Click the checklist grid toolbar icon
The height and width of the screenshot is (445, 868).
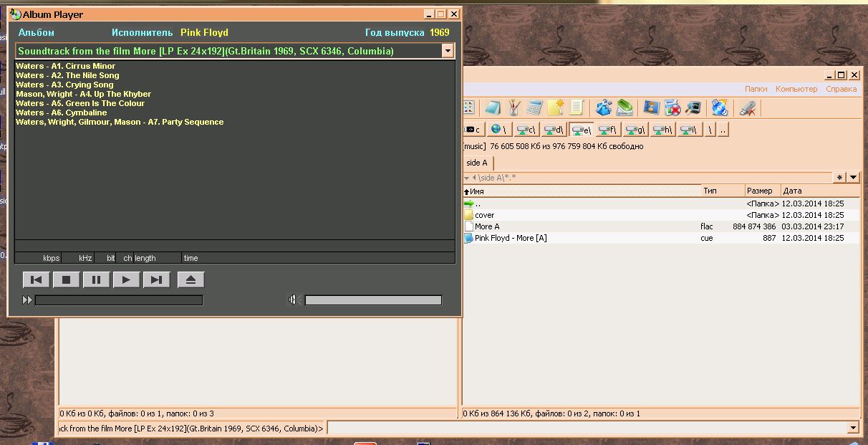click(468, 107)
